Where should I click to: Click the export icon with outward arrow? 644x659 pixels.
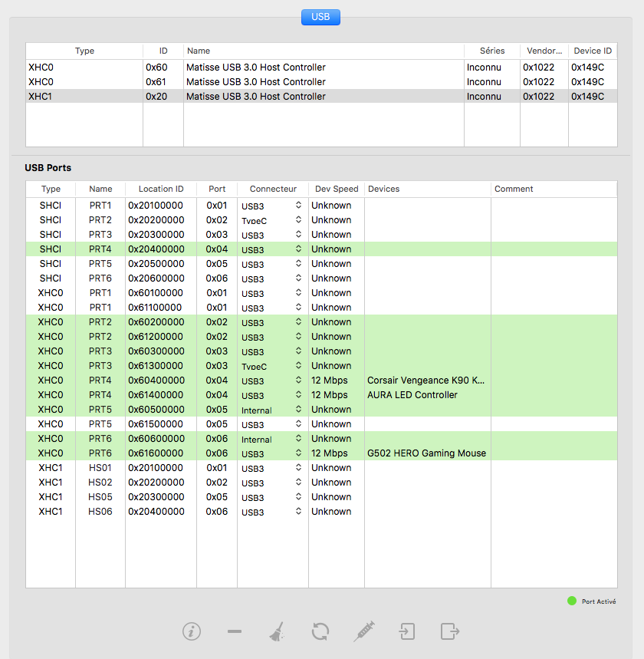point(450,631)
